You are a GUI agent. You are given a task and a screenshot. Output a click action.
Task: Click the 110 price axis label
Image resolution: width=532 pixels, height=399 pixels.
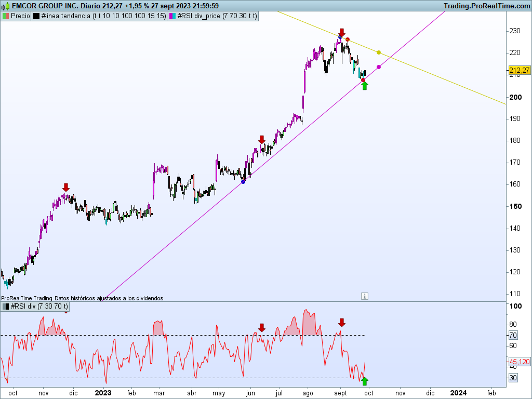[515, 294]
